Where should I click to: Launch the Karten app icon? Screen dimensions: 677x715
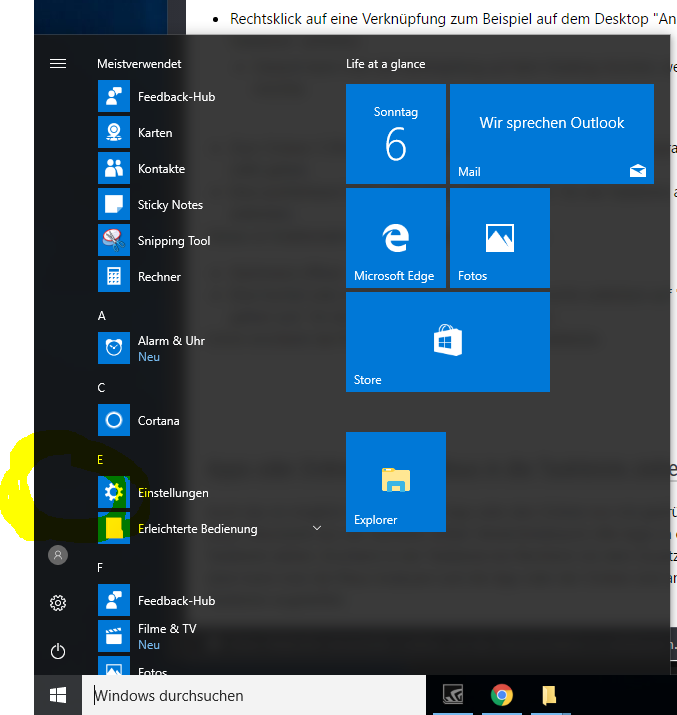click(114, 132)
